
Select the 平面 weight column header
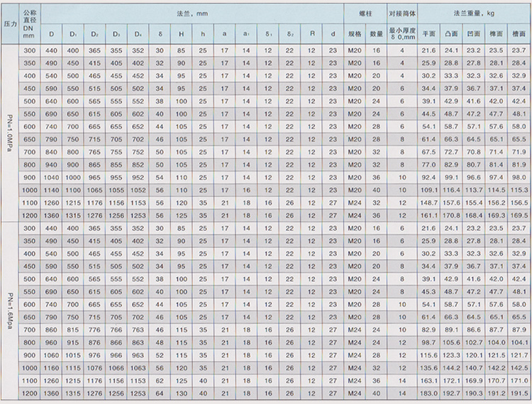[428, 33]
